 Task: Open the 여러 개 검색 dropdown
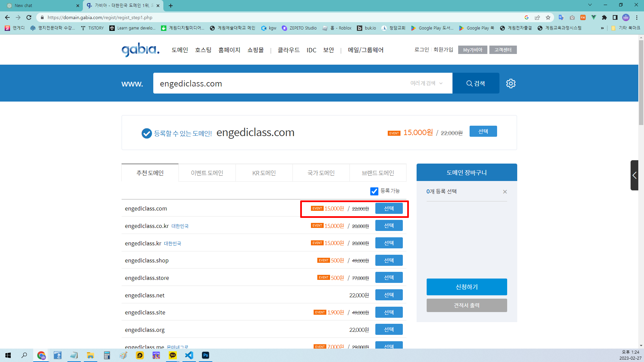pos(426,83)
